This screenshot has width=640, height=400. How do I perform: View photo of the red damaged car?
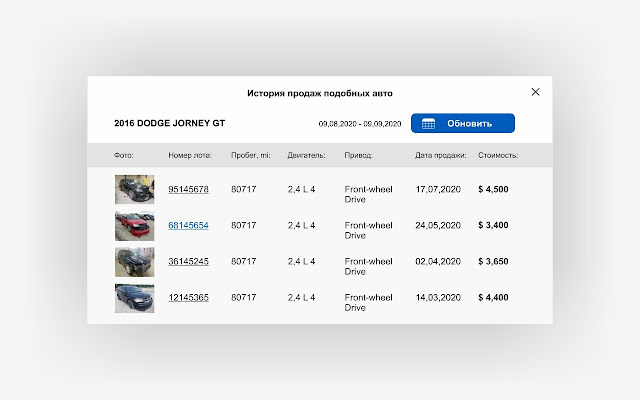click(x=135, y=226)
